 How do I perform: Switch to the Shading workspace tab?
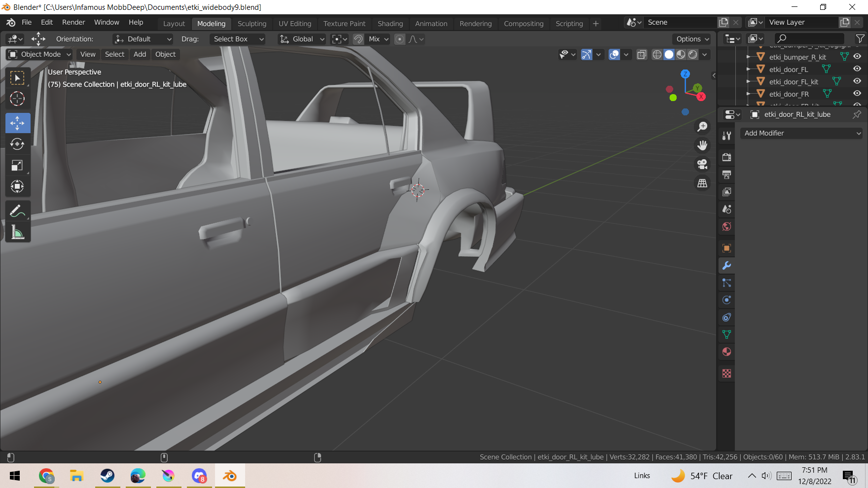click(390, 24)
